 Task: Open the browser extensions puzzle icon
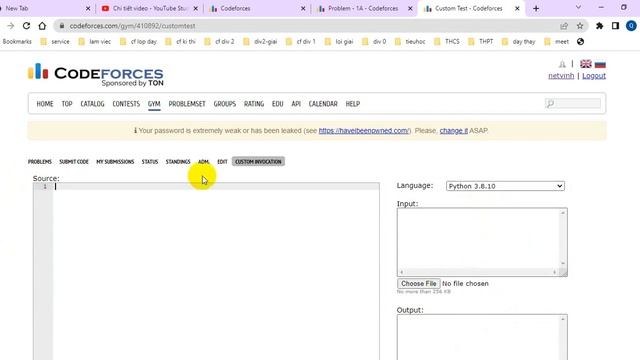[x=599, y=26]
